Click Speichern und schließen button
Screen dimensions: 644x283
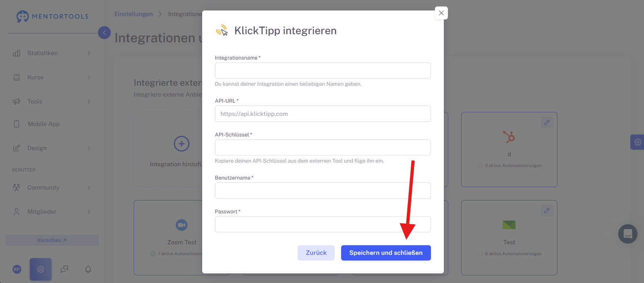point(386,253)
